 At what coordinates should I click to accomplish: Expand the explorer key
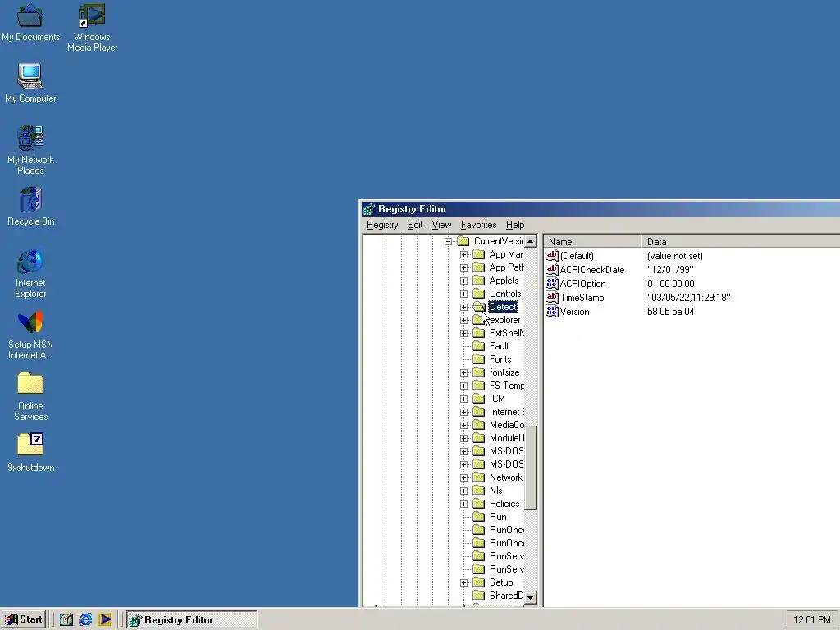(464, 321)
